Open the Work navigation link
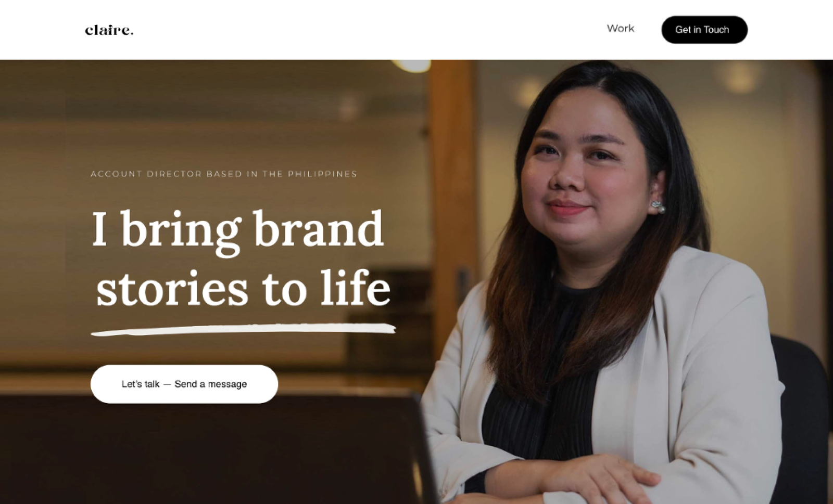 [620, 29]
